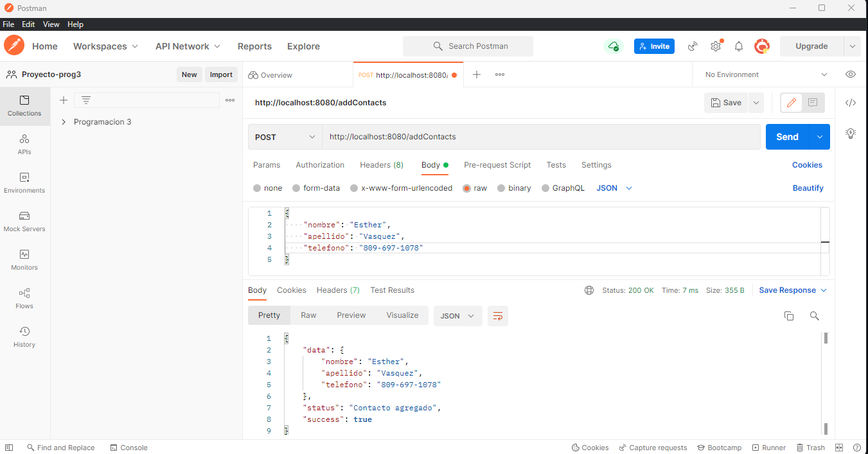Open the POST method dropdown
This screenshot has width=868, height=454.
[x=285, y=137]
